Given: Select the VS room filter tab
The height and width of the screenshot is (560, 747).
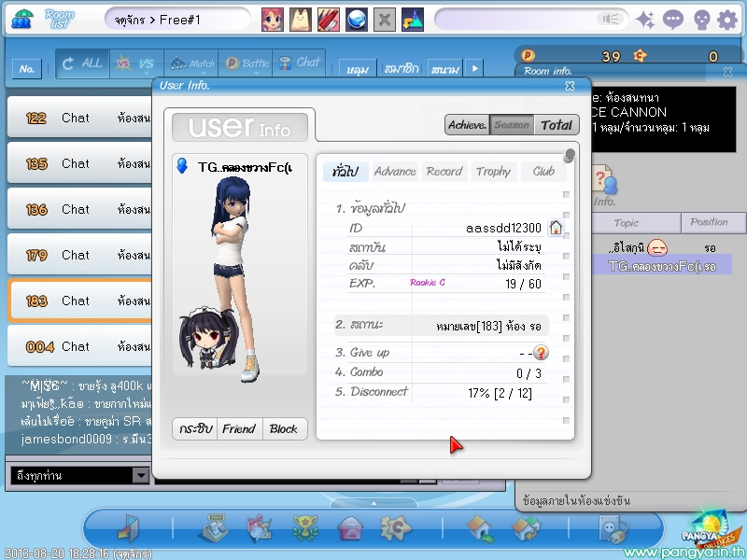Looking at the screenshot, I should 136,63.
